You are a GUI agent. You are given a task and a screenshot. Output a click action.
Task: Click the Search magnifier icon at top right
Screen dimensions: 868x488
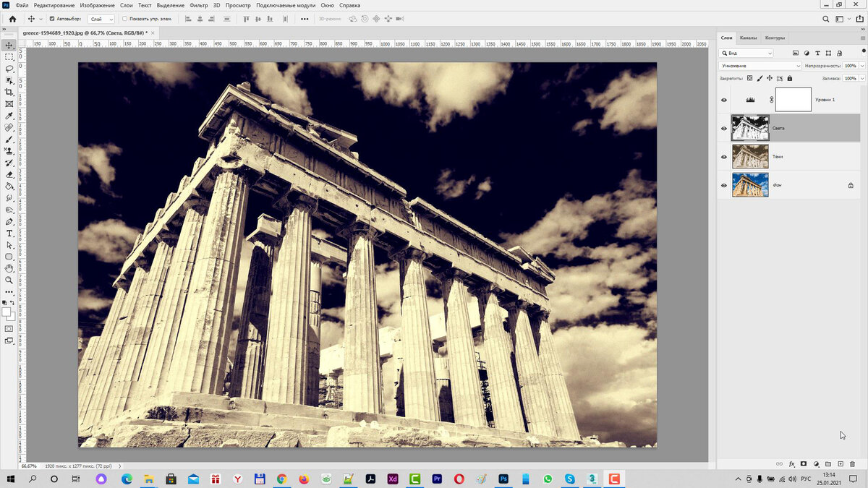click(x=826, y=19)
